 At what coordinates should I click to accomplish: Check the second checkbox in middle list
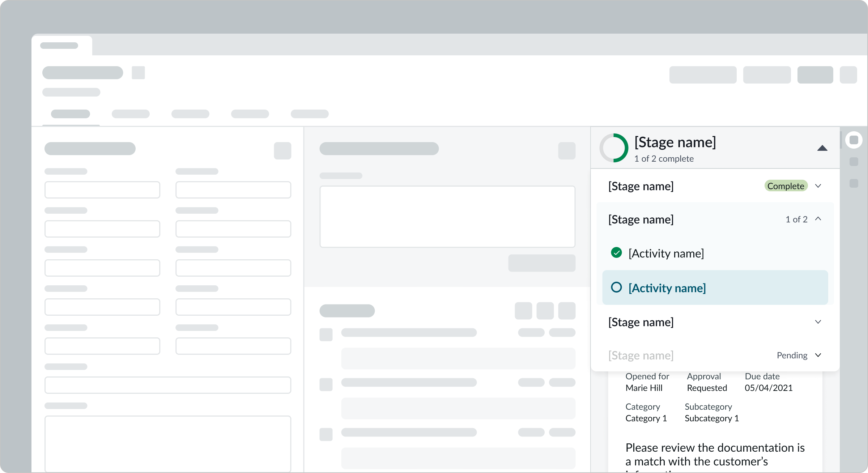(x=326, y=384)
